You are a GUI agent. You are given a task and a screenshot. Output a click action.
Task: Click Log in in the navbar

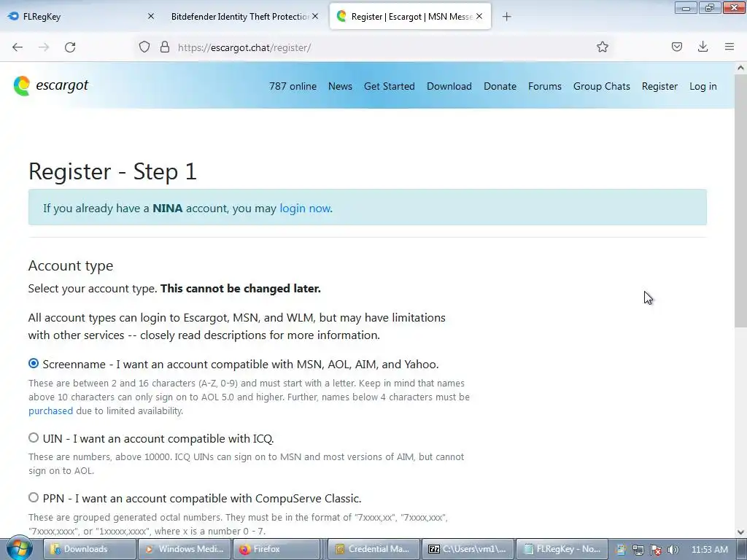click(x=703, y=86)
